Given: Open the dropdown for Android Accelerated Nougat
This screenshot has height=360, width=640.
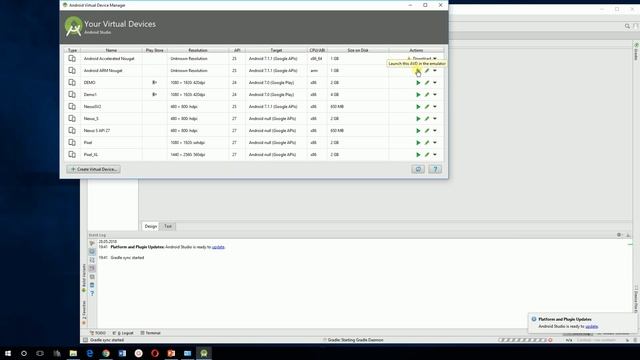Looking at the screenshot, I should 435,59.
